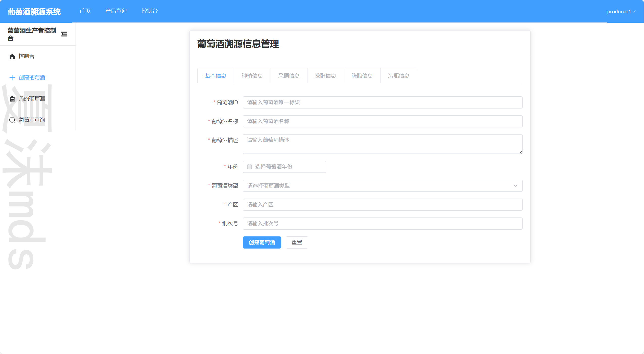644x354 pixels.
Task: Click the 葡萄酒ID input field
Action: click(382, 102)
